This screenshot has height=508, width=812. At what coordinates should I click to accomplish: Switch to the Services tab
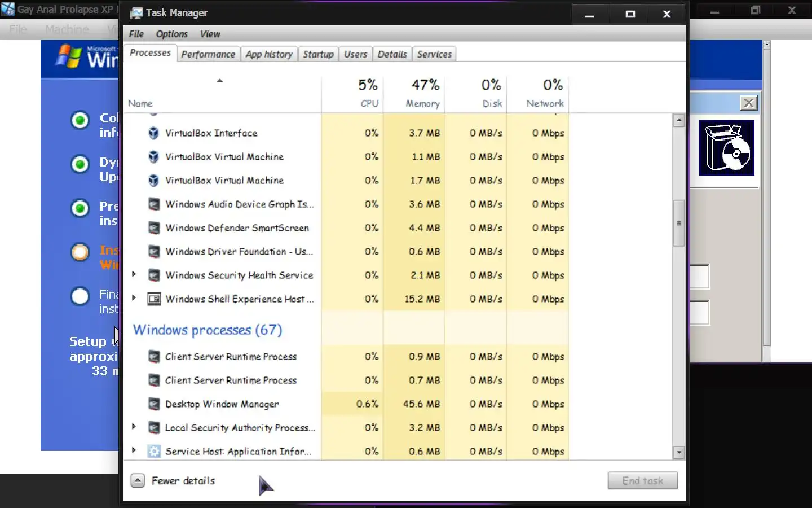click(434, 54)
